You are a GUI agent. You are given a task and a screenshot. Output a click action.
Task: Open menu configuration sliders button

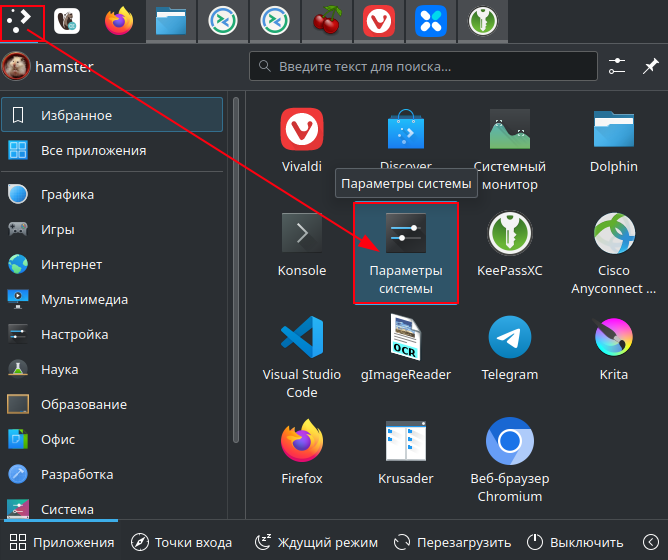tap(617, 67)
